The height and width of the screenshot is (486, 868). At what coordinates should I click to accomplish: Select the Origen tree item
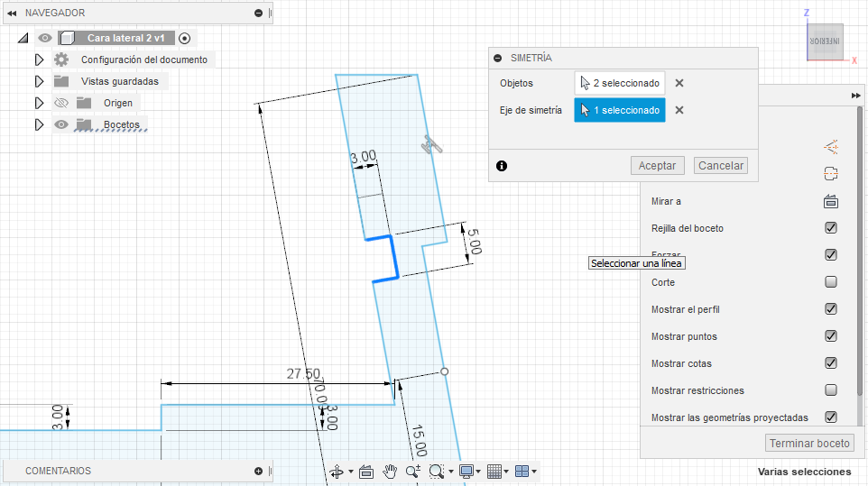click(118, 103)
